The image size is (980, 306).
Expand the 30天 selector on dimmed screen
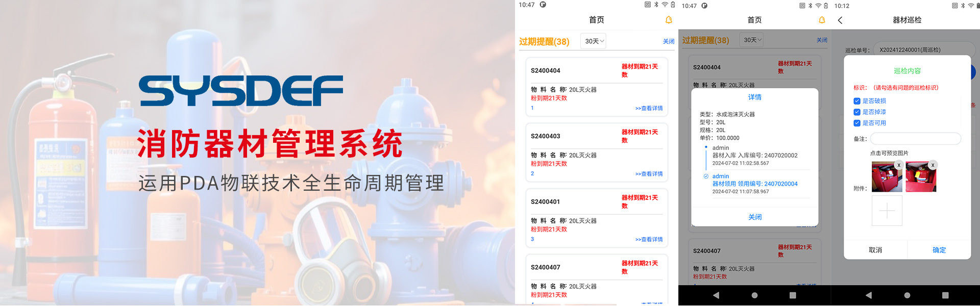(752, 40)
